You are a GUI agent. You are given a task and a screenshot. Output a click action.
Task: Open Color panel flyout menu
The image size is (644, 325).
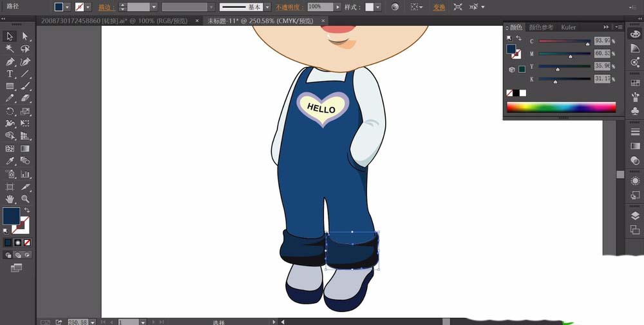coord(620,27)
